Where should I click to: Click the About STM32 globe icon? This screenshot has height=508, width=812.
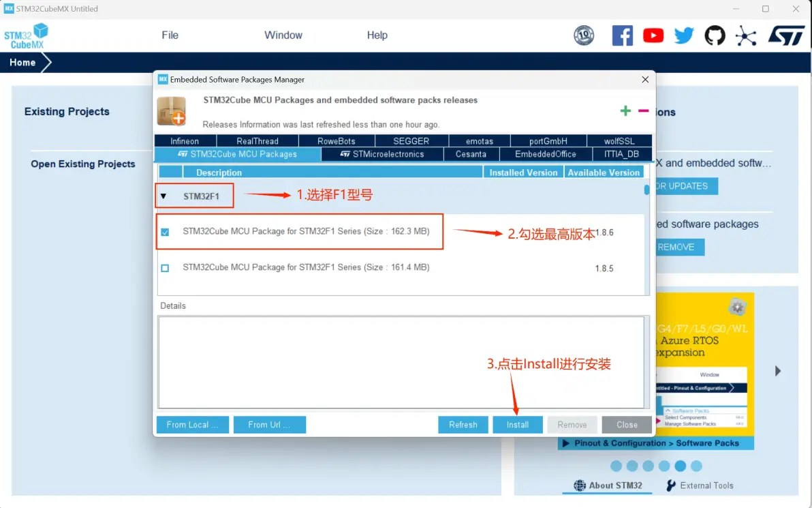[580, 485]
